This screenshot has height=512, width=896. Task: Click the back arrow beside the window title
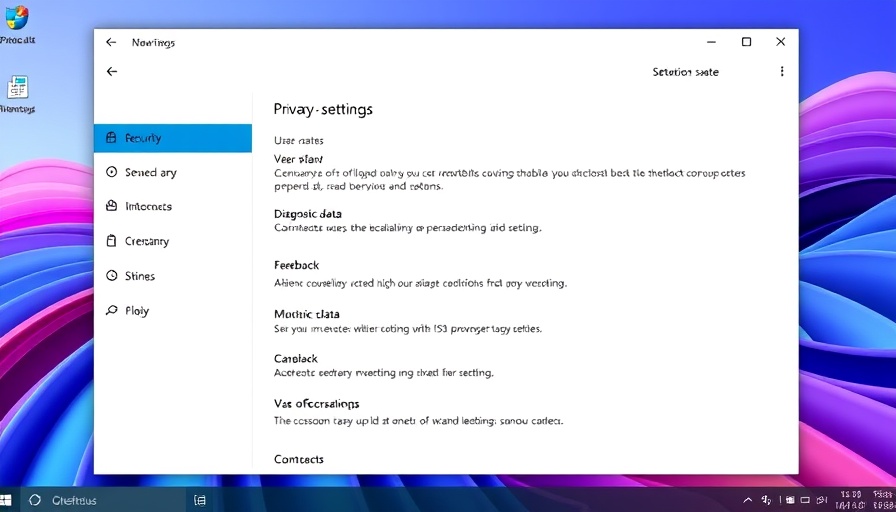coord(111,42)
